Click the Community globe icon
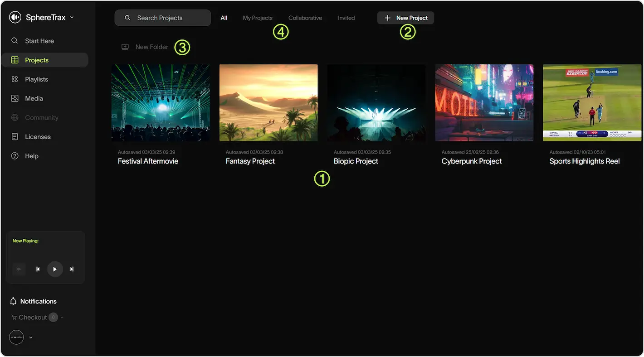644x357 pixels. click(15, 117)
